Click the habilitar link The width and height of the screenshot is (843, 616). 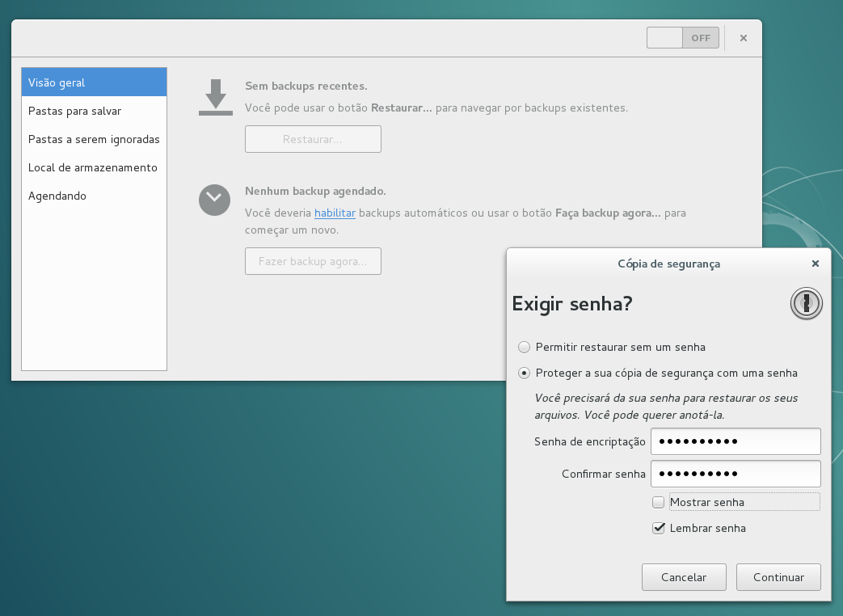(x=335, y=213)
